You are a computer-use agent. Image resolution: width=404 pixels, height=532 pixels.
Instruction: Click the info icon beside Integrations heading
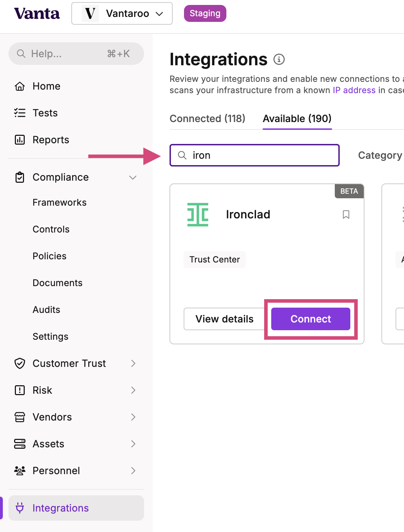[279, 59]
